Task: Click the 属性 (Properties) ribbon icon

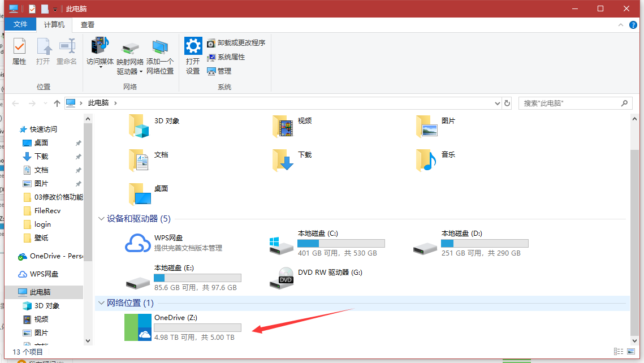Action: [19, 51]
